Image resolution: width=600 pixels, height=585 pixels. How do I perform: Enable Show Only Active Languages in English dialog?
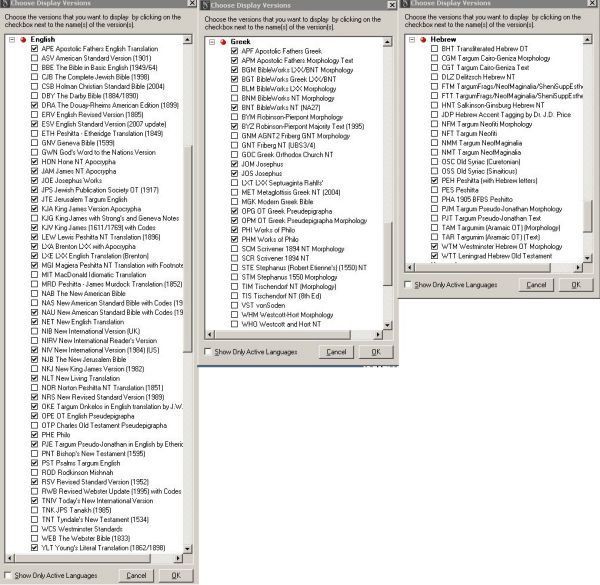(7, 575)
